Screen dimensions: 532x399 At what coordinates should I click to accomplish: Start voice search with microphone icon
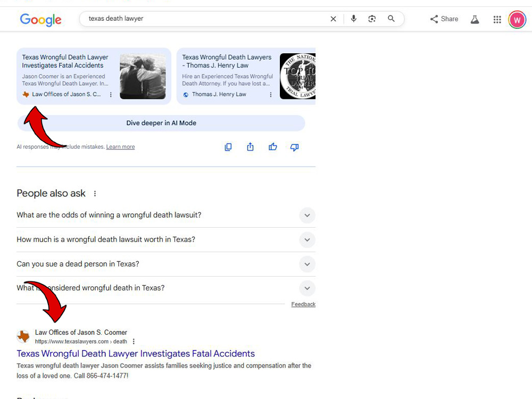point(354,19)
